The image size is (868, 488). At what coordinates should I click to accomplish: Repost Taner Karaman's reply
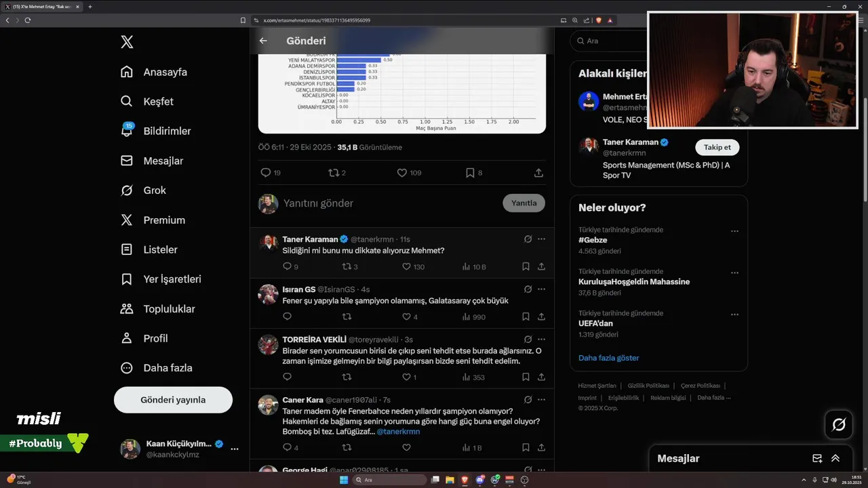347,267
